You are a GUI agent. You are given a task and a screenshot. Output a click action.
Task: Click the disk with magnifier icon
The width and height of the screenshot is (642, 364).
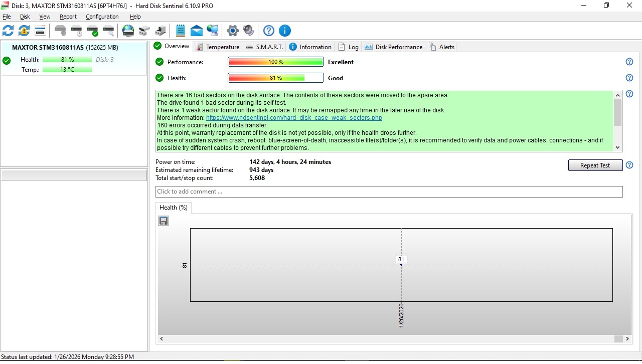[108, 31]
